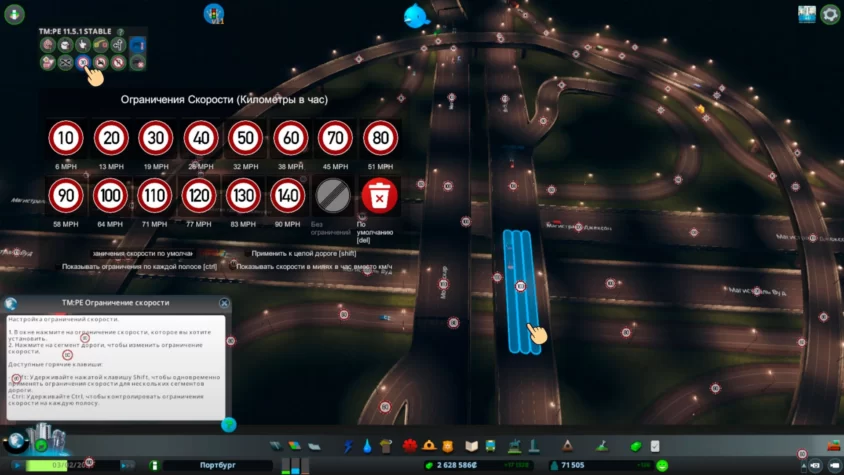The width and height of the screenshot is (844, 475).
Task: Select the 120 km/h speed limit sign
Action: [199, 195]
